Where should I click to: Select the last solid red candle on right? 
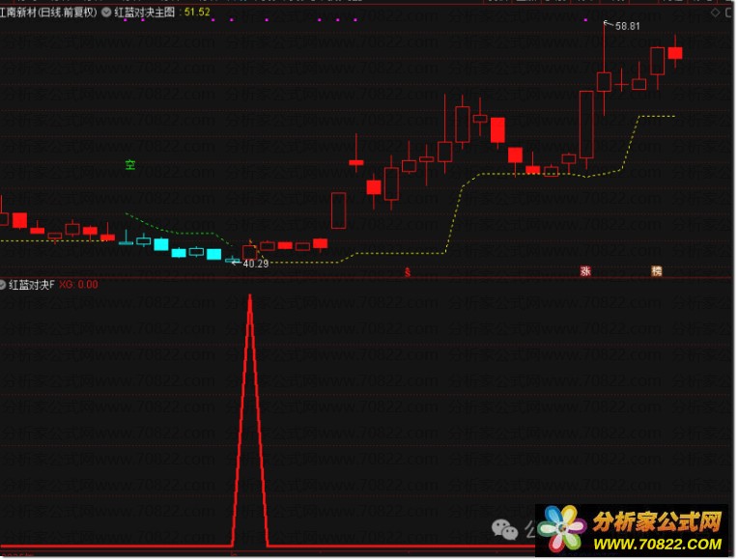[675, 52]
